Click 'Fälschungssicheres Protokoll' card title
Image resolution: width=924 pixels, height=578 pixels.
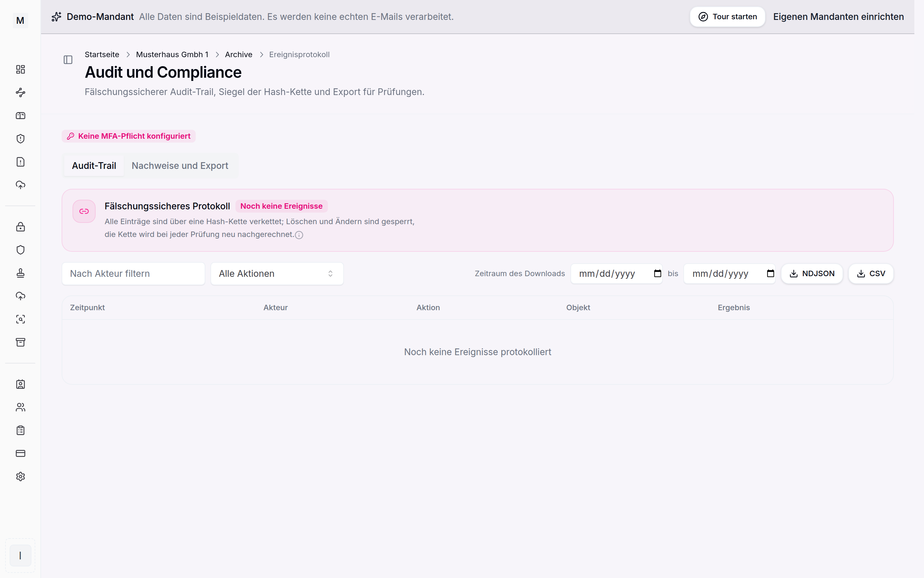(167, 206)
